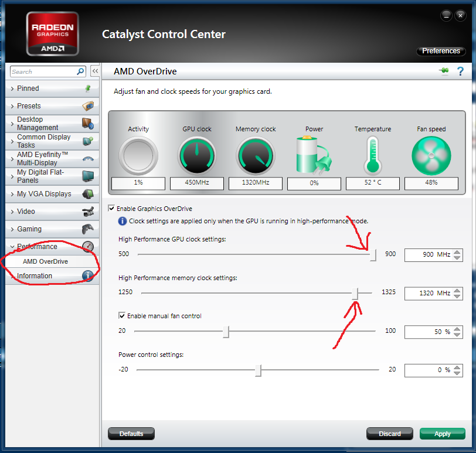Click the Presets camera icon
The height and width of the screenshot is (453, 476).
click(88, 106)
